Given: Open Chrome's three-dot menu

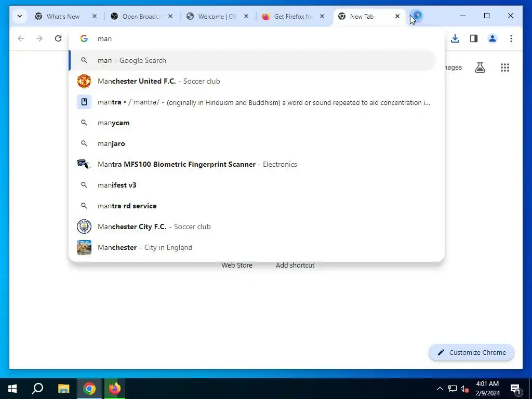Looking at the screenshot, I should tap(511, 38).
